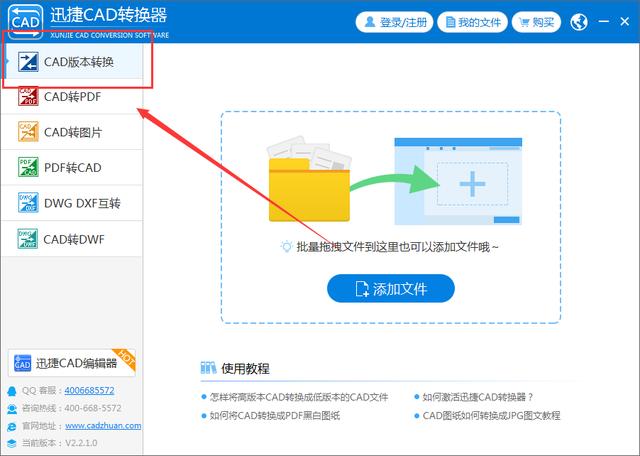The height and width of the screenshot is (456, 640).
Task: Click the user icon in 登录/注册
Action: pos(370,21)
